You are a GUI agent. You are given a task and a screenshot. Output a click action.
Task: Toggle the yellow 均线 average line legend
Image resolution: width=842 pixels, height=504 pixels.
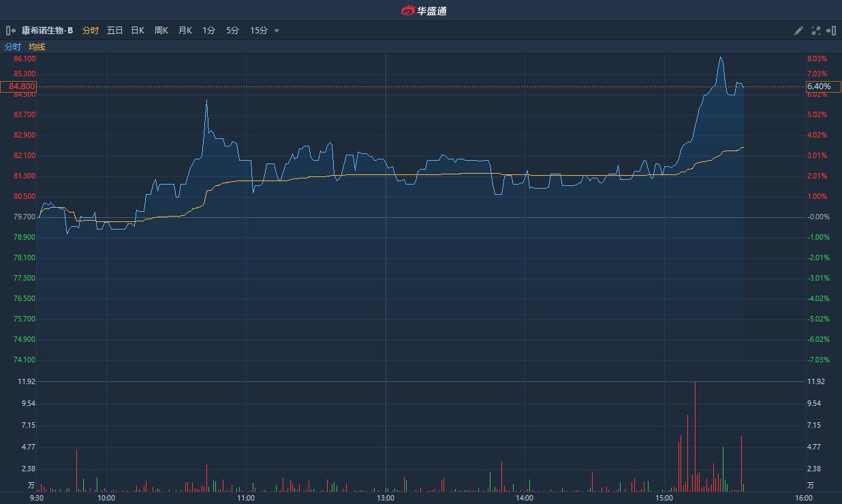(x=37, y=47)
